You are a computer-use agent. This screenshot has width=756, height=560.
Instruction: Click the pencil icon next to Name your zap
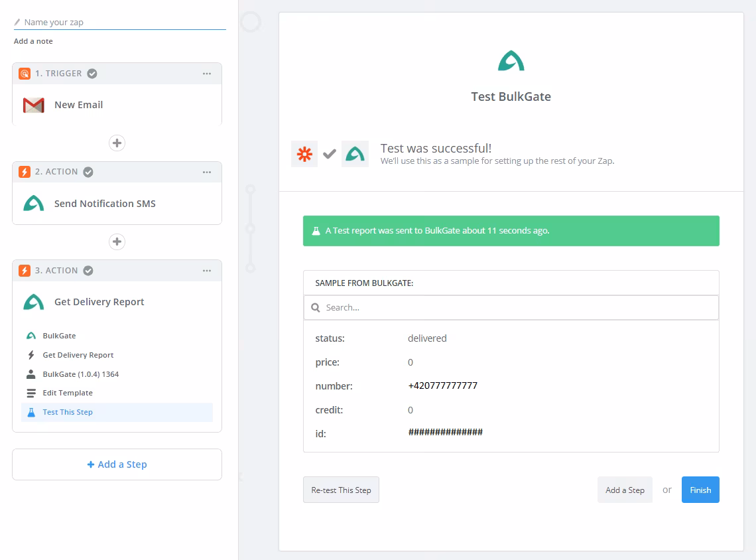click(x=17, y=22)
